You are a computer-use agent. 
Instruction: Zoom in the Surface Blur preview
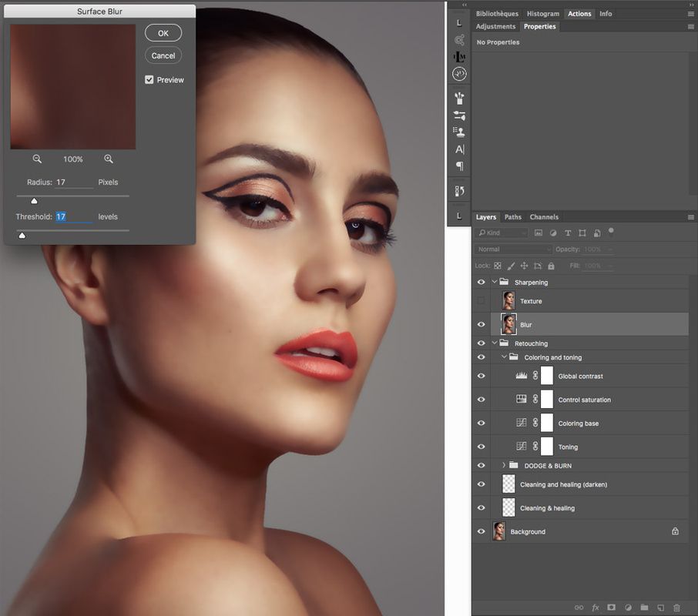[109, 159]
